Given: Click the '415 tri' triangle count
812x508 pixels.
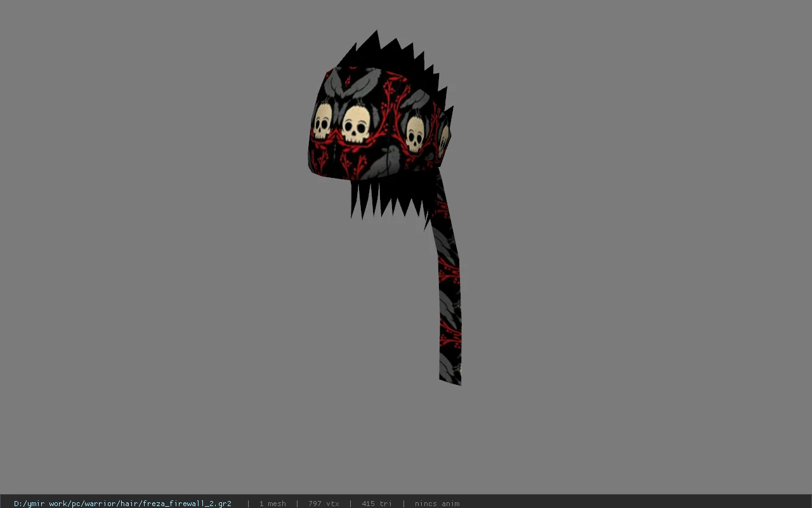Looking at the screenshot, I should (x=377, y=504).
